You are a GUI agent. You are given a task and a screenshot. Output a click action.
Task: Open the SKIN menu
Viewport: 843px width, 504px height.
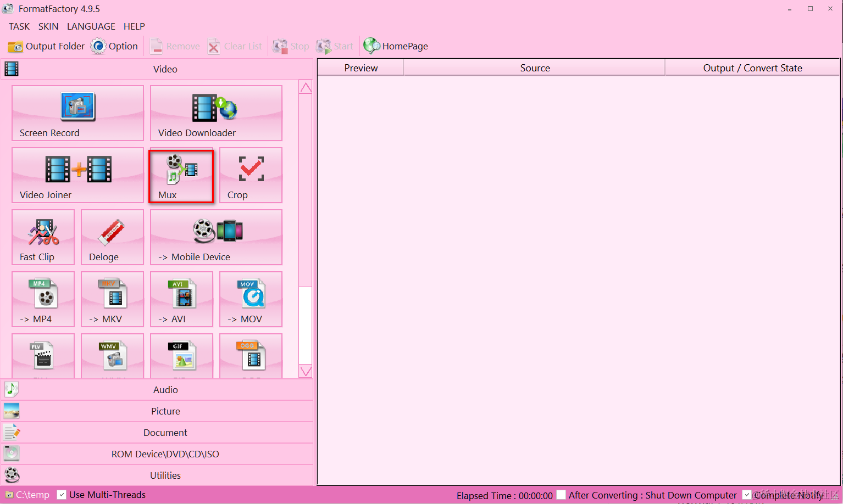coord(48,26)
